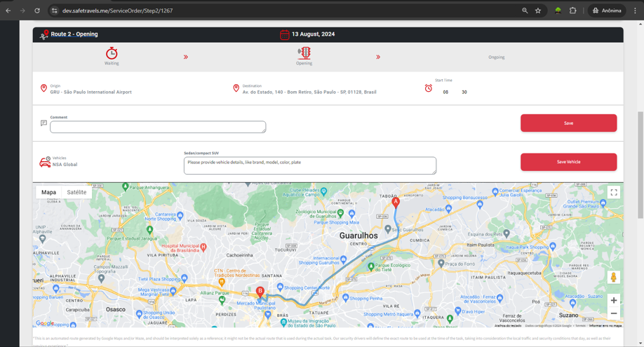Click the Ongoing status step
This screenshot has height=347, width=644.
point(496,57)
